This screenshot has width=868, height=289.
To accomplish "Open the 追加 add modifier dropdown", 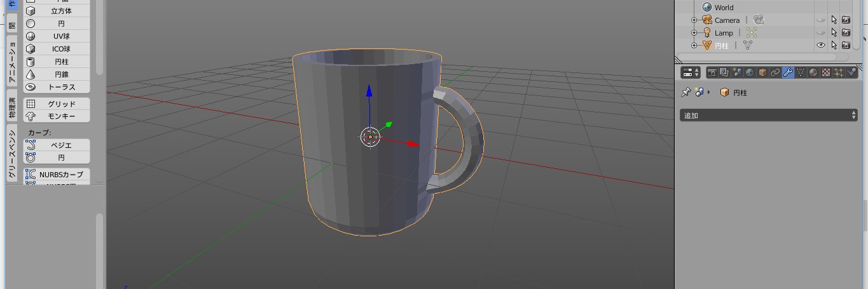I will tap(769, 116).
